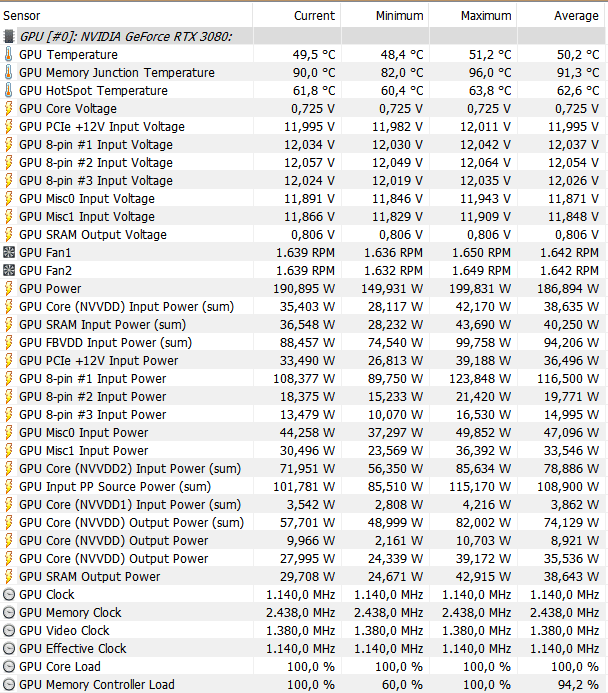Select GPU PCIe +12V Input Power label
Screen dimensions: 608x693
99,361
